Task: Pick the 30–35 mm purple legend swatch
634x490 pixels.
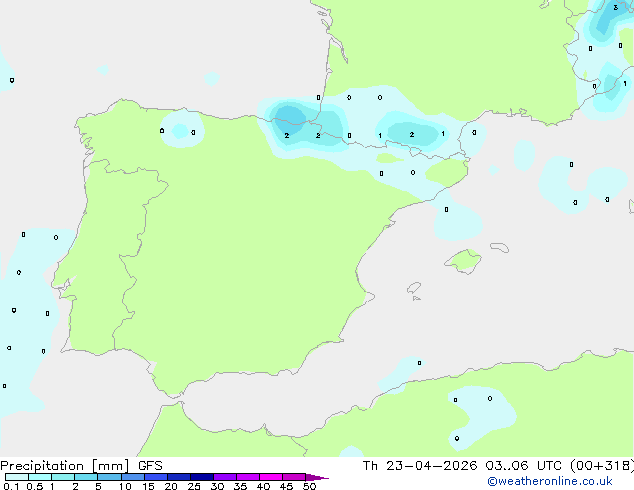Action: tap(225, 477)
